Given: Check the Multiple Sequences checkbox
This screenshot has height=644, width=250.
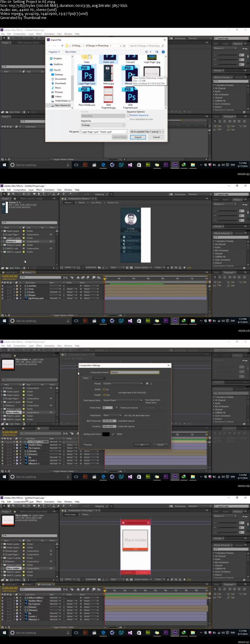Looking at the screenshot, I should tap(128, 115).
